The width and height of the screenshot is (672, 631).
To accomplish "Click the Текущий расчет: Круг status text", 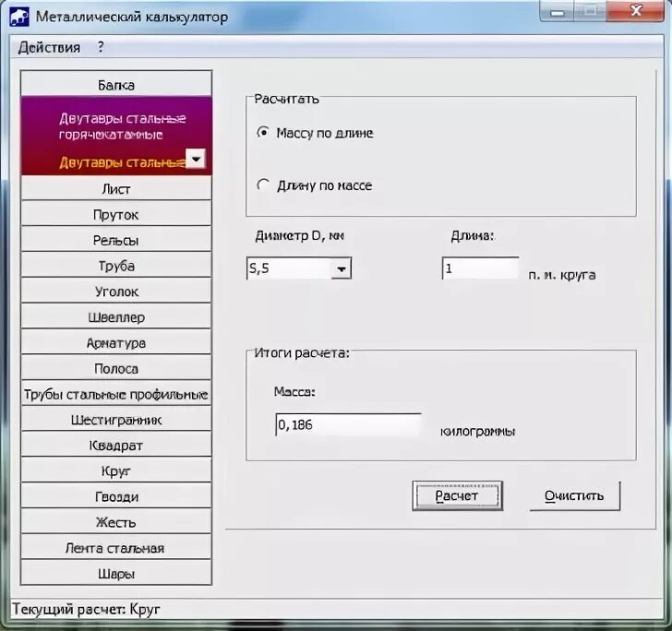I will click(x=86, y=609).
